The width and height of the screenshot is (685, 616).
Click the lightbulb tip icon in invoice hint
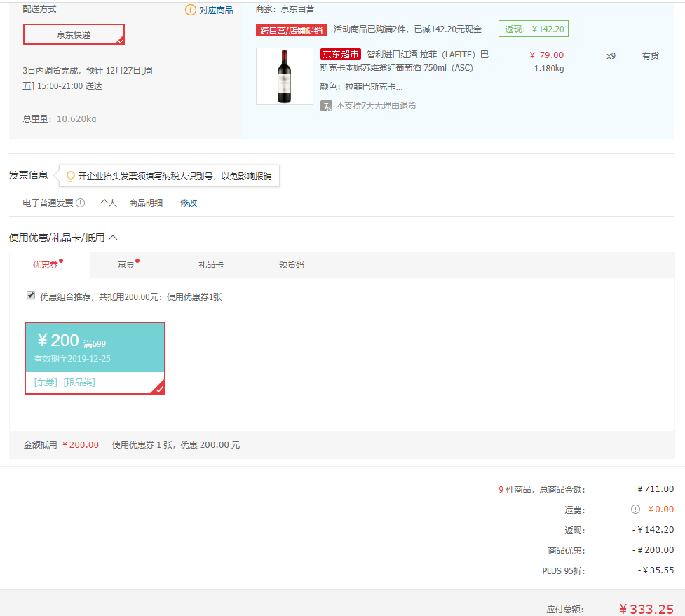[70, 177]
